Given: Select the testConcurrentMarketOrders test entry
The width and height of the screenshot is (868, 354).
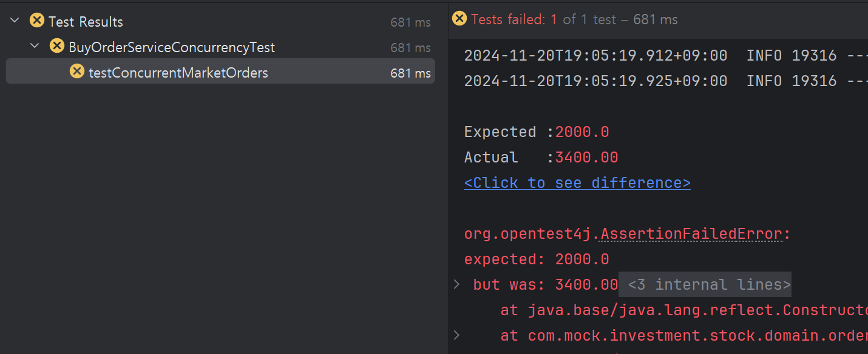Looking at the screenshot, I should point(220,73).
